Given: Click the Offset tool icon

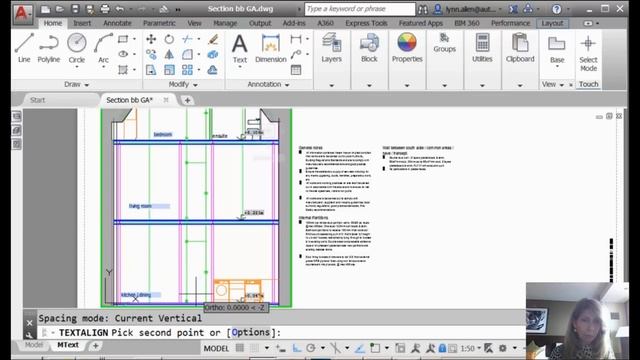Looking at the screenshot, I should (213, 70).
